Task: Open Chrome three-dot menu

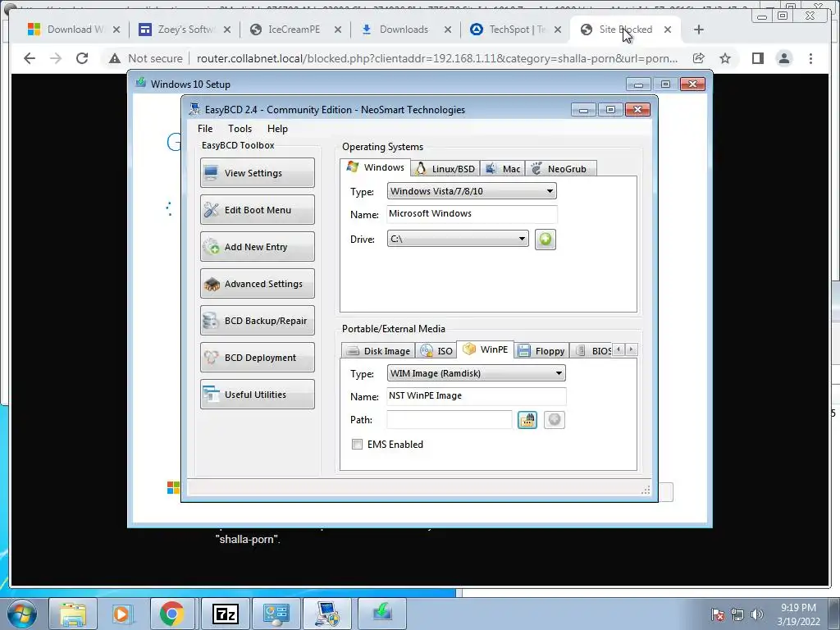Action: point(810,58)
